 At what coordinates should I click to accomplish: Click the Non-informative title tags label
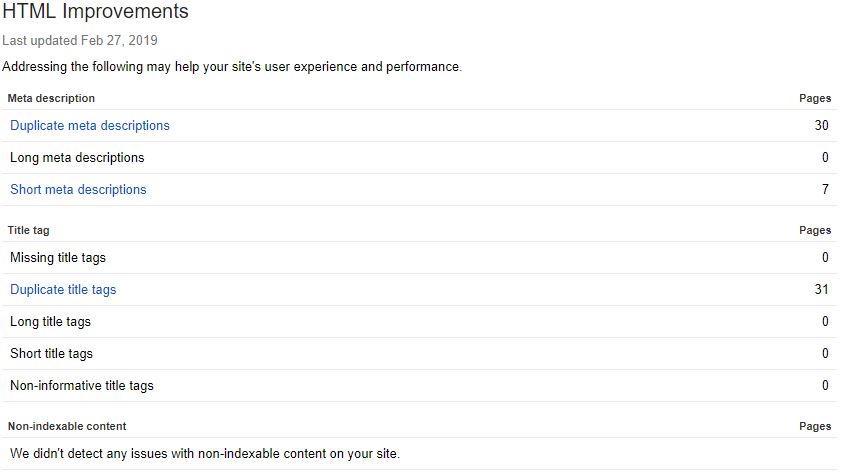tap(82, 386)
